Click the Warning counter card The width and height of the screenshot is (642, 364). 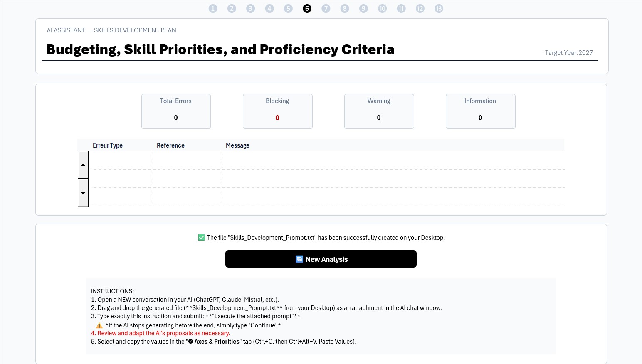pyautogui.click(x=379, y=111)
